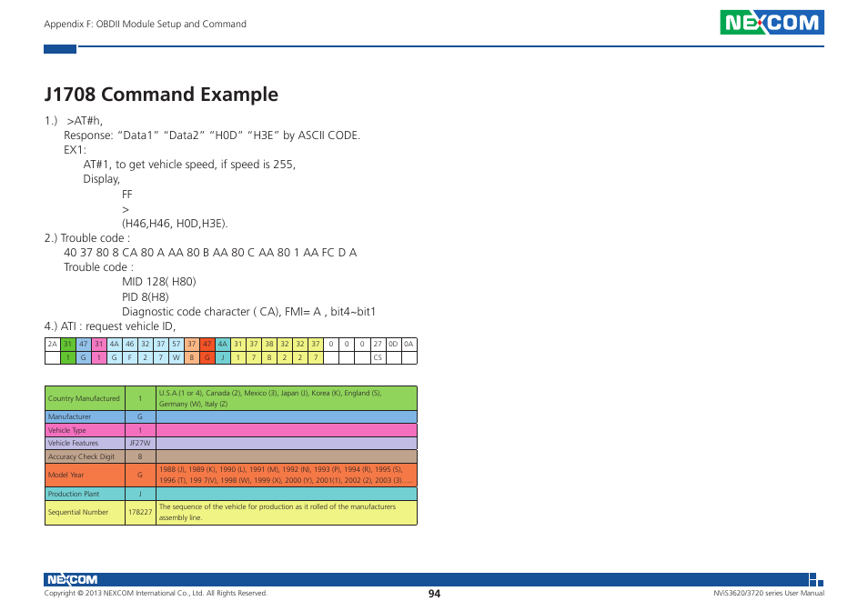868x611 pixels.
Task: Select the heading "J1708 Command Example"
Action: pyautogui.click(x=161, y=94)
